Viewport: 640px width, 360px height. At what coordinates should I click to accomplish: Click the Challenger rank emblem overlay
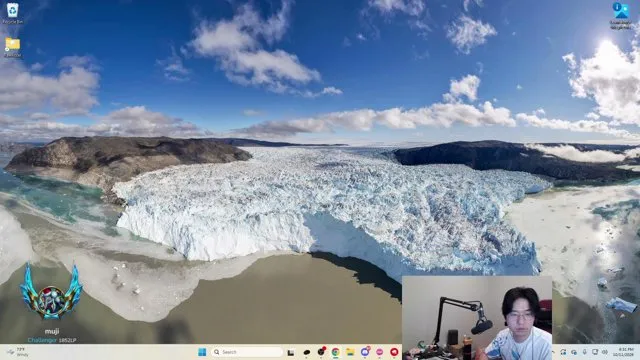(x=51, y=293)
